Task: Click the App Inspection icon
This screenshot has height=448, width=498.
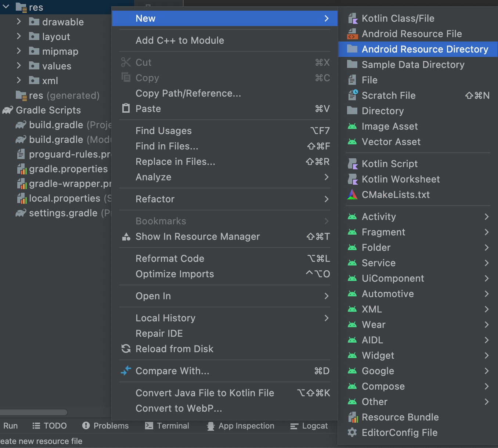Action: pyautogui.click(x=211, y=426)
